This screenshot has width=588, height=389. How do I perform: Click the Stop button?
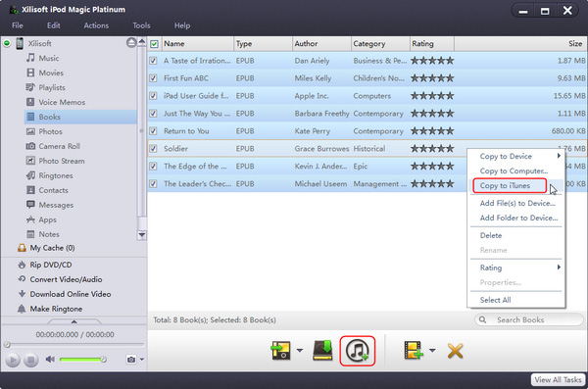pyautogui.click(x=31, y=361)
